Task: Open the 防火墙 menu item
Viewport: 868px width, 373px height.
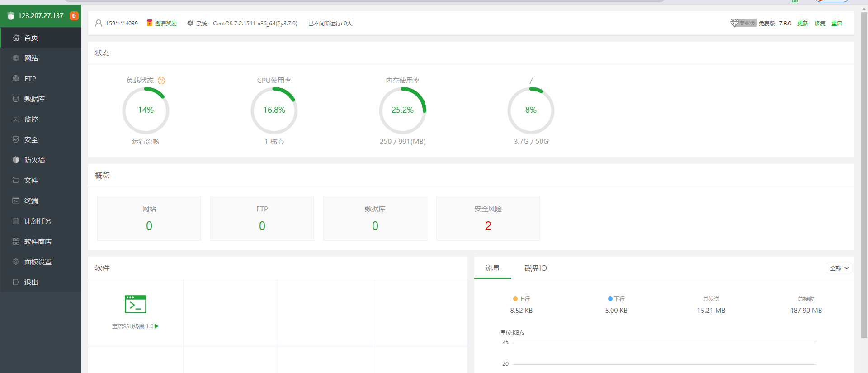Action: [41, 160]
